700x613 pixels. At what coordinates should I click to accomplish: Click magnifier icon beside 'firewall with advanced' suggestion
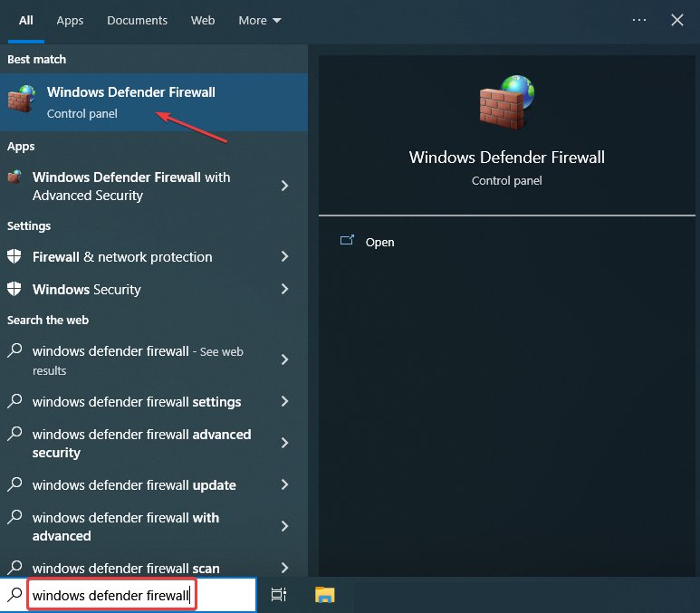14,517
